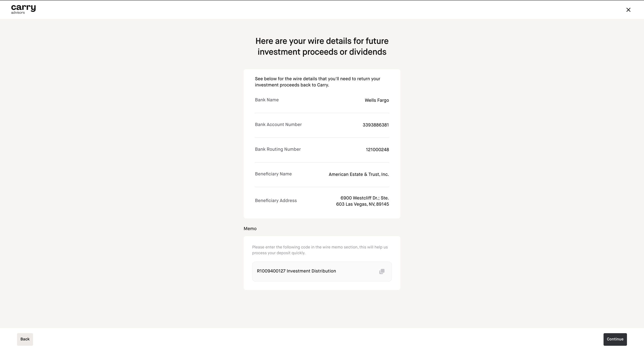Click the Bank Name label

tap(266, 100)
